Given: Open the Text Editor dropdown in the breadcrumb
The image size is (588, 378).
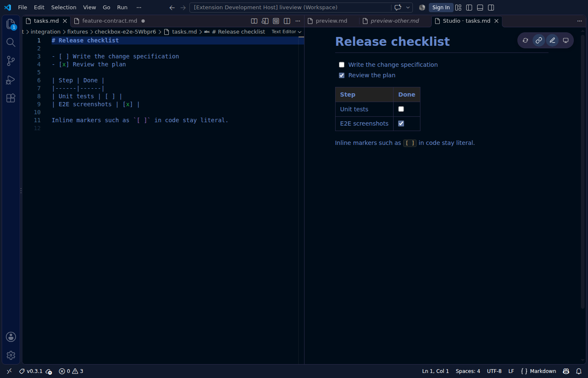Looking at the screenshot, I should [286, 31].
